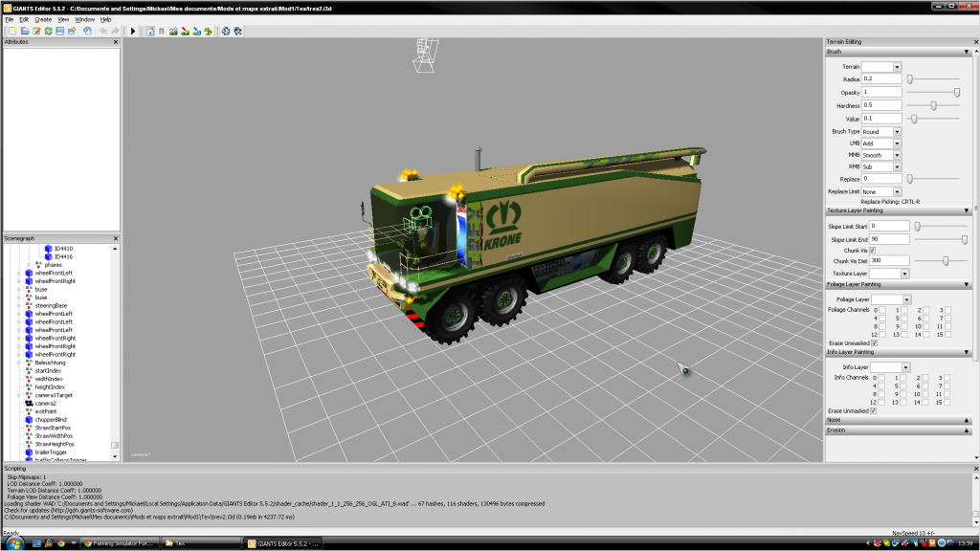Viewport: 980px width, 551px height.
Task: Click the Radius slider handle
Action: (x=910, y=79)
